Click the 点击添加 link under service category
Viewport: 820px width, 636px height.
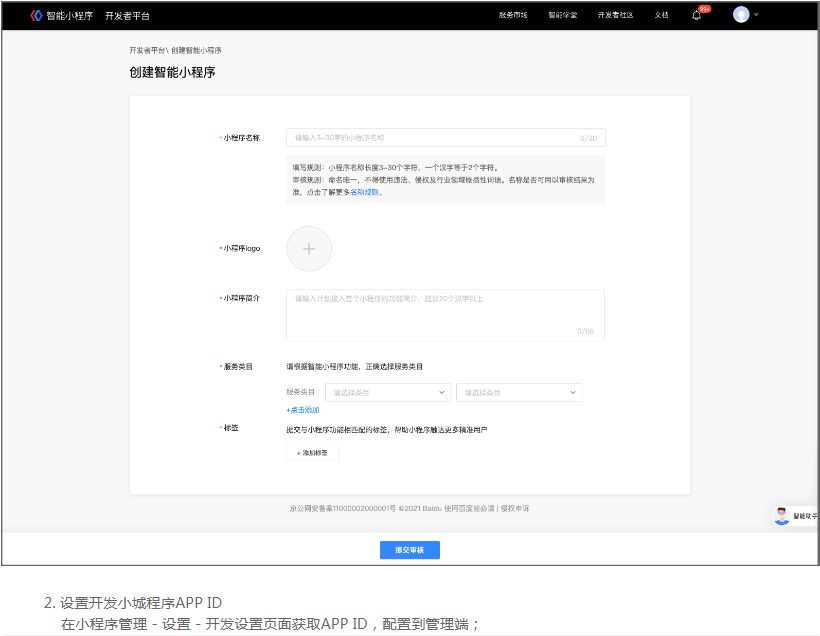point(303,410)
